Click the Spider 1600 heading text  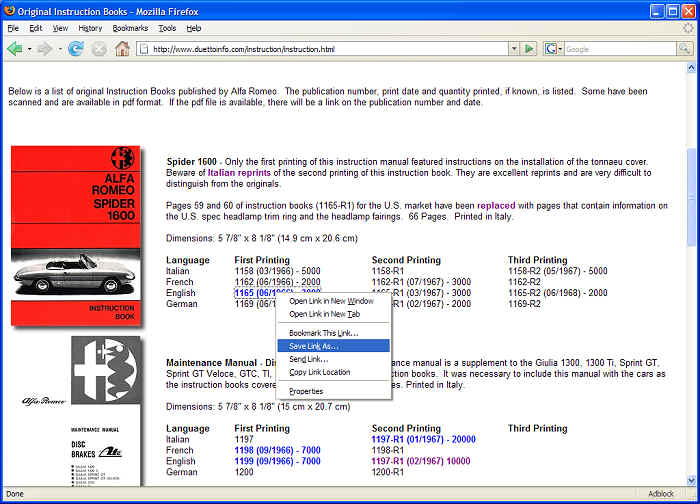(191, 162)
